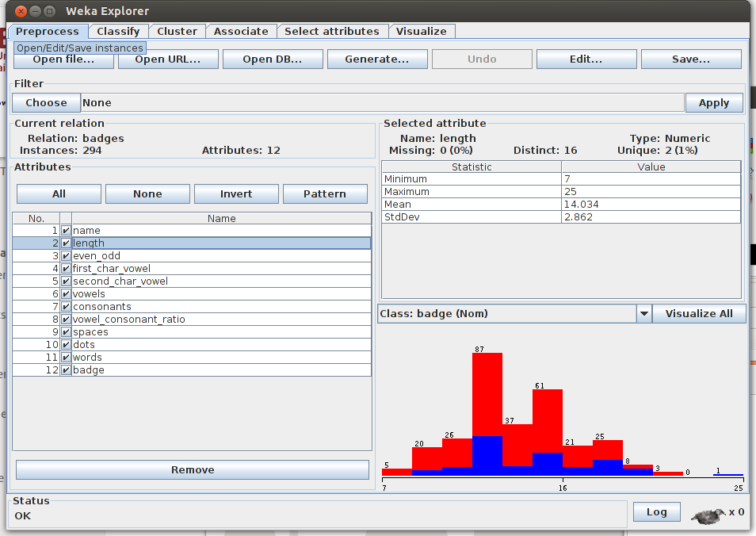
Task: Open the Log window
Action: pos(656,512)
